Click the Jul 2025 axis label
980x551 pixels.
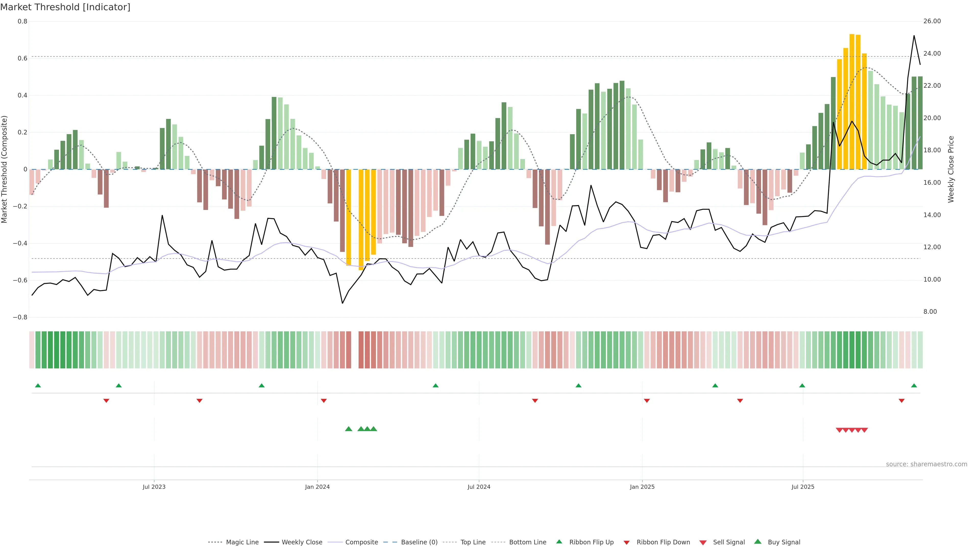click(x=803, y=487)
